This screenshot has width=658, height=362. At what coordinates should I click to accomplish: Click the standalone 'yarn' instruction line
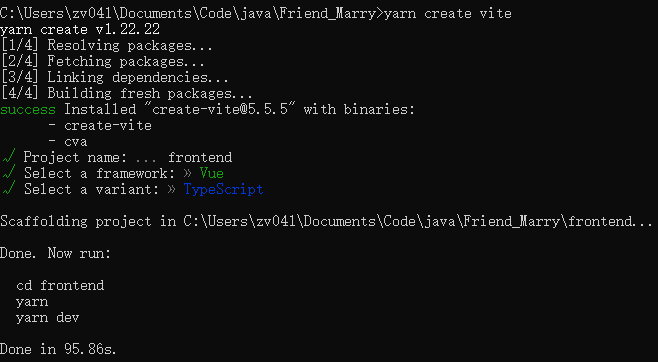coord(32,302)
